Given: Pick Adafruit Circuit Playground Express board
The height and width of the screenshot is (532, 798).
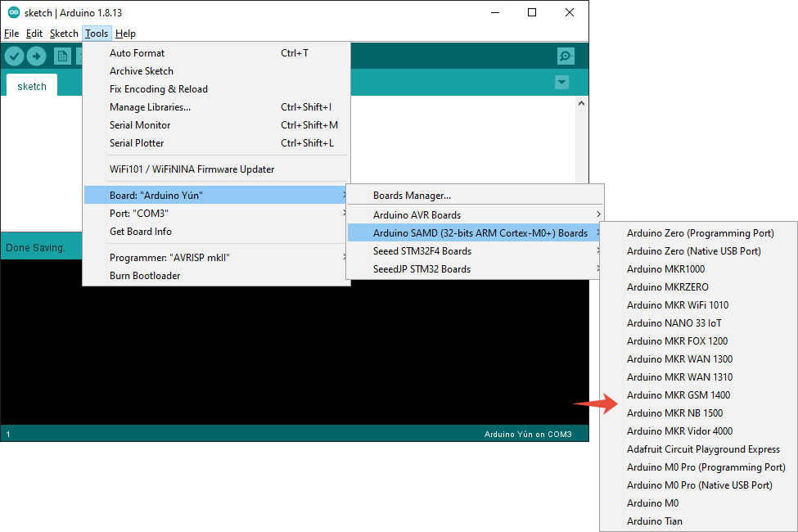Looking at the screenshot, I should coord(703,449).
